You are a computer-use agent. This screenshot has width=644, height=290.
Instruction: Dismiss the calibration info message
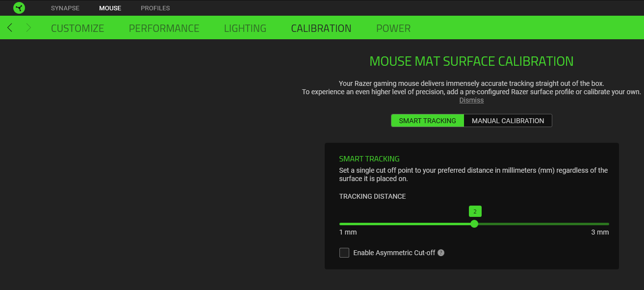pyautogui.click(x=471, y=100)
